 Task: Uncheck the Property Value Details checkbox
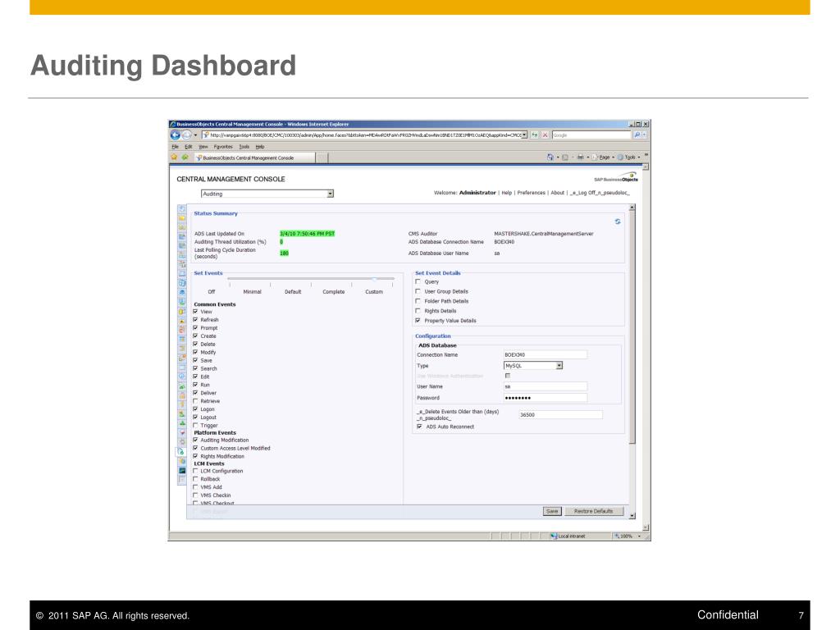click(418, 321)
